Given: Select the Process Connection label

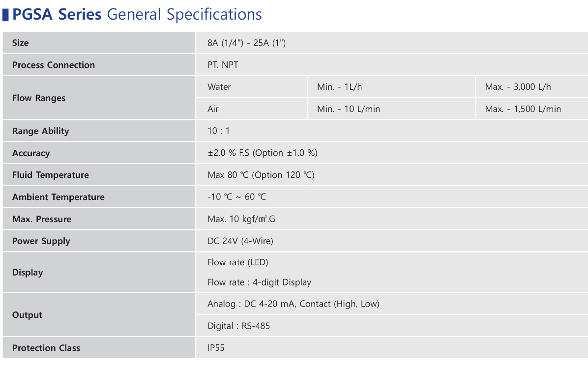Looking at the screenshot, I should click(x=53, y=65).
